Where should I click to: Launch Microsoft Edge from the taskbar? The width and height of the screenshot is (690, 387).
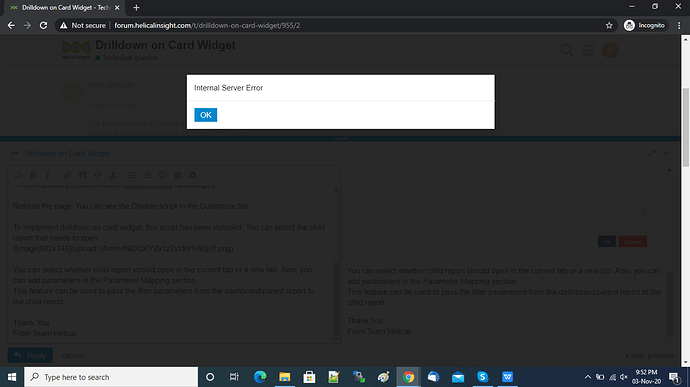click(260, 377)
